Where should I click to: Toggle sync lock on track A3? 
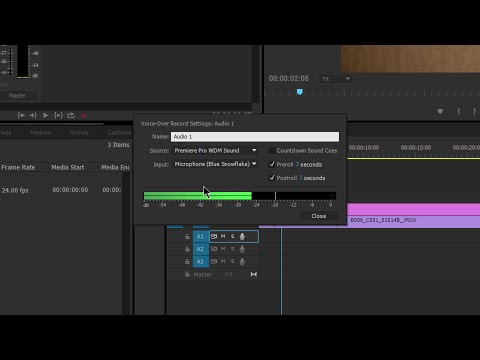click(x=214, y=261)
